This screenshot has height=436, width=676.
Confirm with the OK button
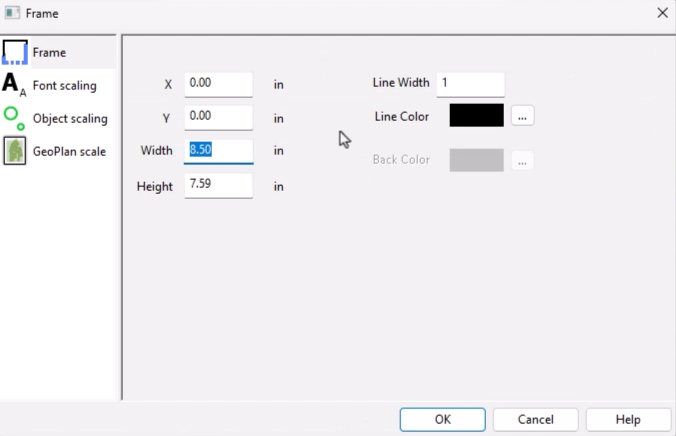coord(443,420)
